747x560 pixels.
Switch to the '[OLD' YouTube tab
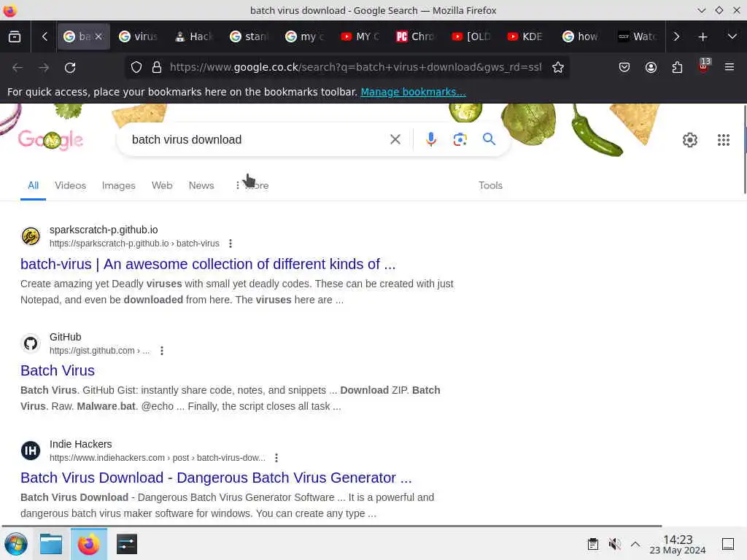pos(471,36)
